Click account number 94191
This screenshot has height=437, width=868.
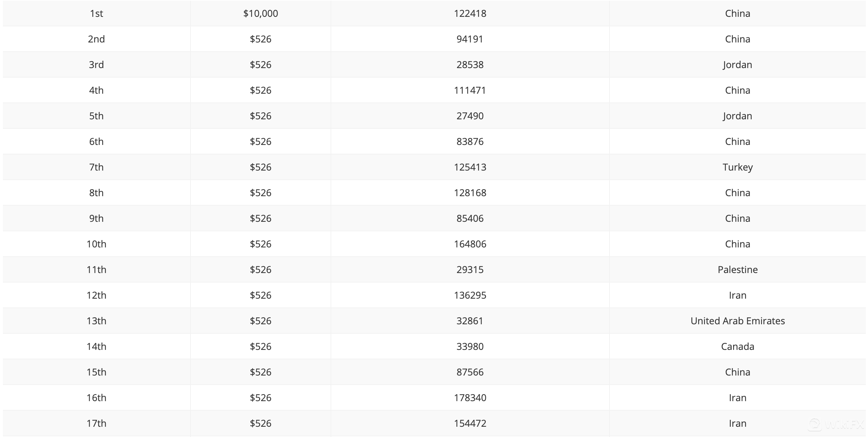[x=470, y=39]
